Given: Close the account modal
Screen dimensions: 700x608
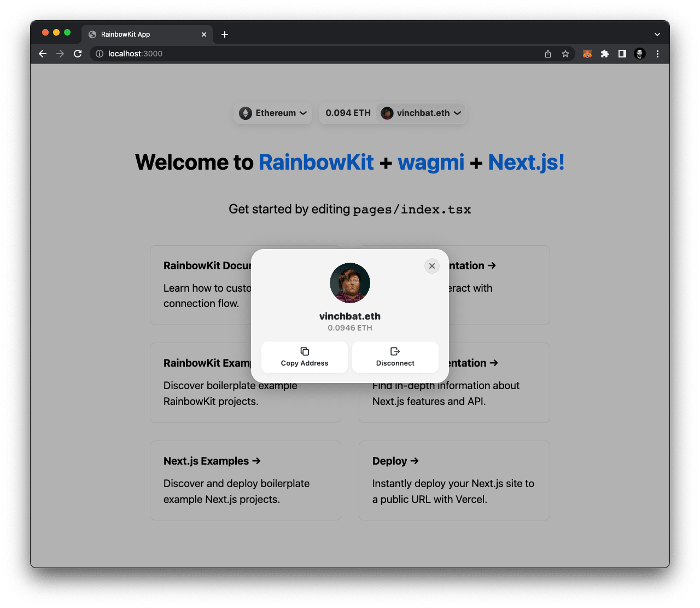Looking at the screenshot, I should point(432,266).
